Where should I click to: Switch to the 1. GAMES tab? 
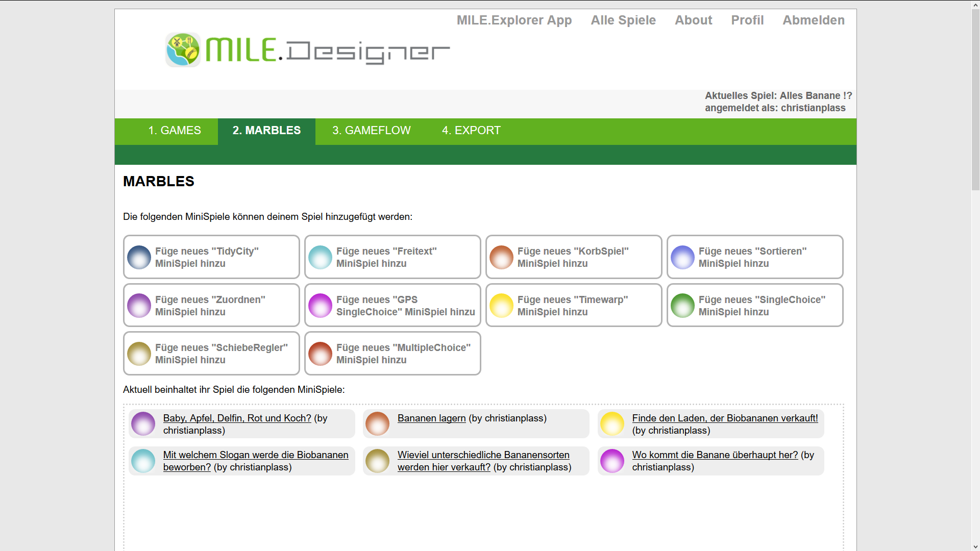click(174, 131)
